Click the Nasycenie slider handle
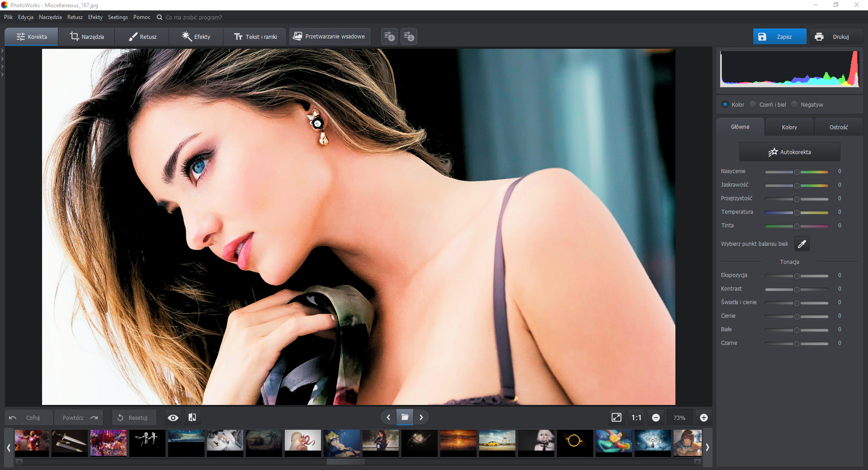Screen dimensions: 868x470 797,172
